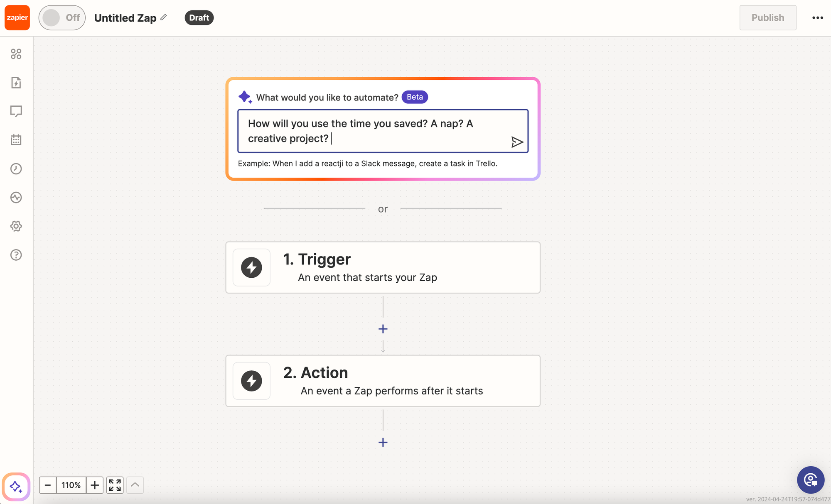Send the AI prompt with arrow icon
Viewport: 831px width, 504px height.
click(x=517, y=142)
